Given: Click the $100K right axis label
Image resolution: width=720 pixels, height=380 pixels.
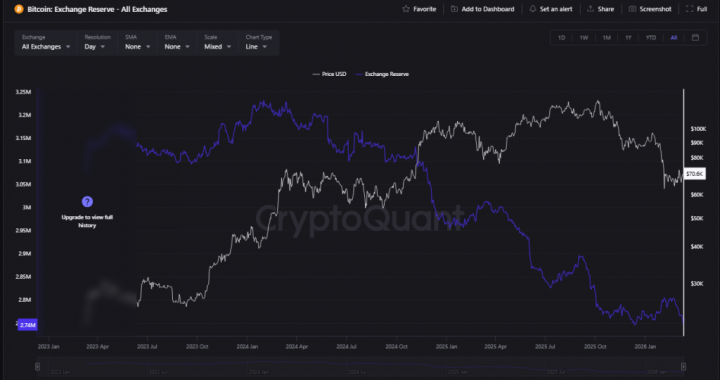Looking at the screenshot, I should pos(698,129).
